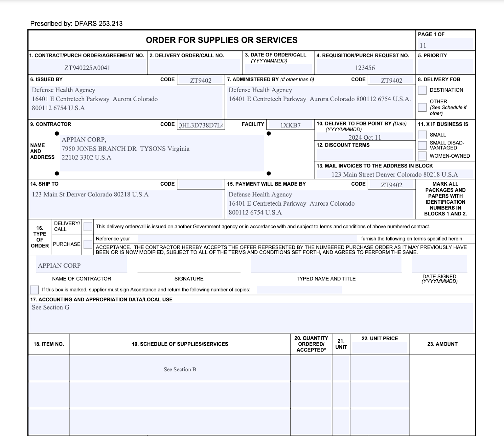Tick the DELIVERY/CALL order type checkbox
The image size is (504, 436).
pos(88,226)
